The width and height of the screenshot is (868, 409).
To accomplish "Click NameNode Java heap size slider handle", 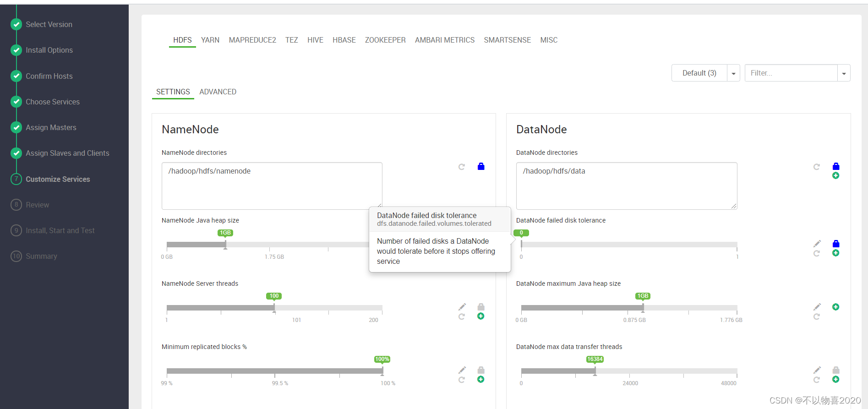I will [x=225, y=245].
